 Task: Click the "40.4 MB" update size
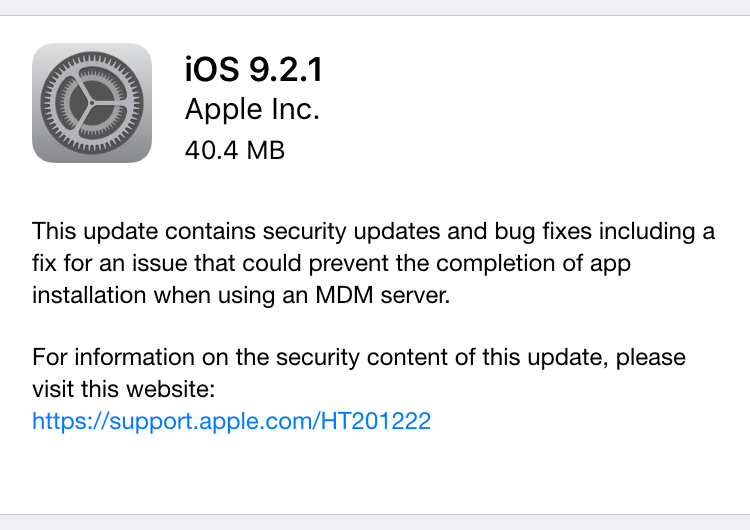click(235, 150)
